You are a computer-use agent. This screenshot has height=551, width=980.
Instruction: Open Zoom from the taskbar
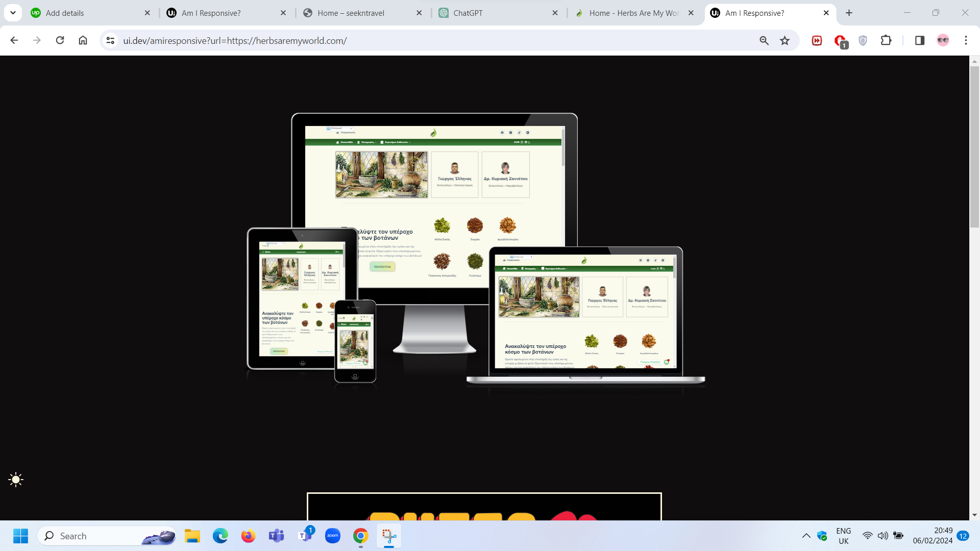[x=333, y=536]
